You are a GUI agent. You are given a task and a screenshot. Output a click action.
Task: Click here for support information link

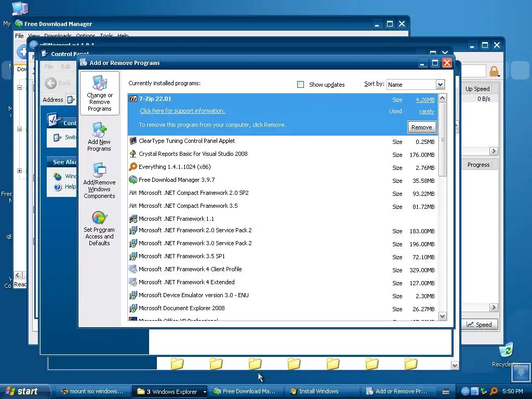click(x=182, y=111)
